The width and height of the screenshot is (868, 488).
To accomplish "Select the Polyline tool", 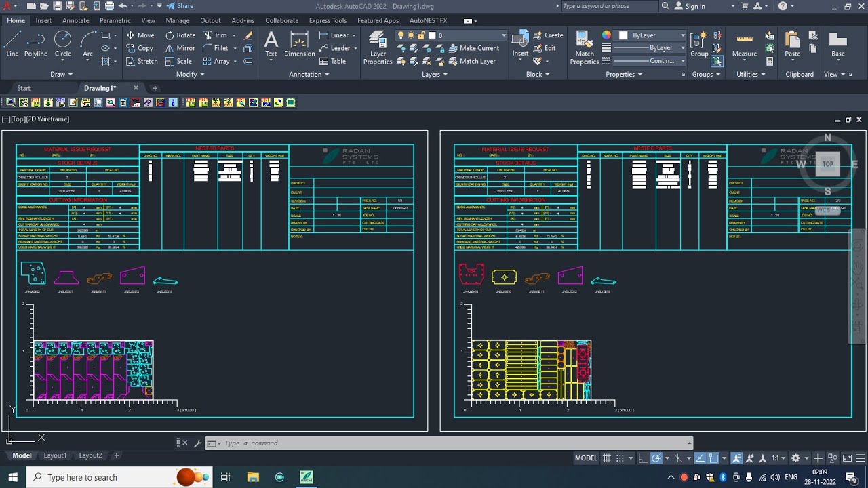I will (x=36, y=44).
